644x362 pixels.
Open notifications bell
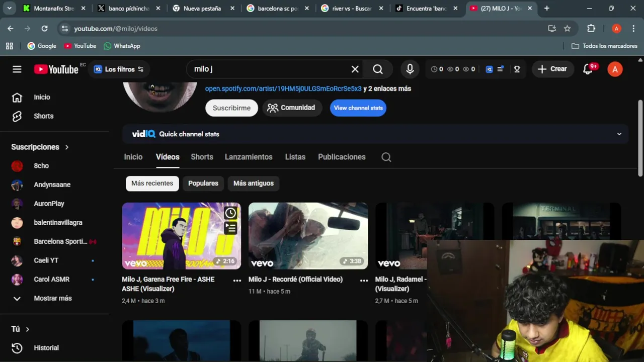[588, 69]
